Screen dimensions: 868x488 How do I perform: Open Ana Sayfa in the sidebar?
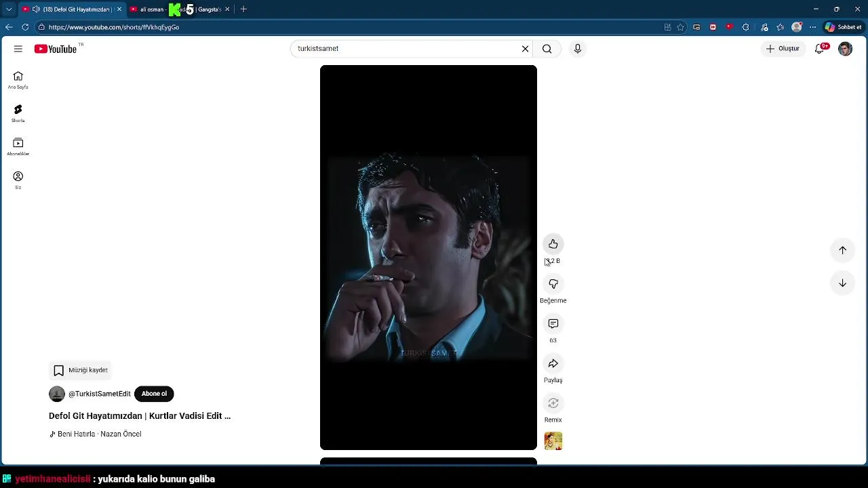(x=18, y=80)
